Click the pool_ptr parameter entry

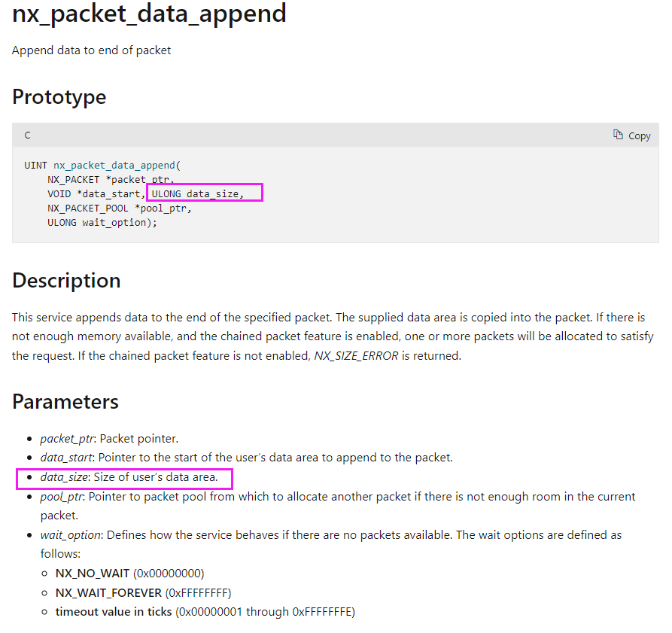(338, 506)
